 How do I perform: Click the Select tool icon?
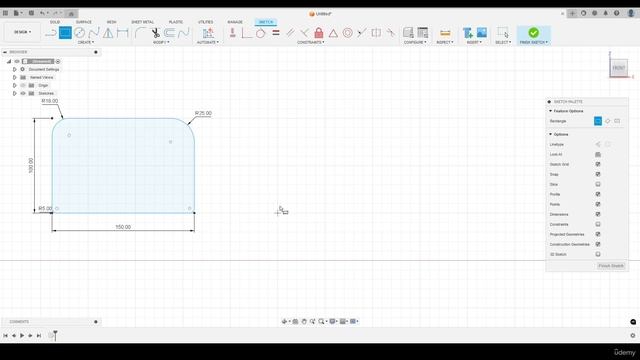503,33
